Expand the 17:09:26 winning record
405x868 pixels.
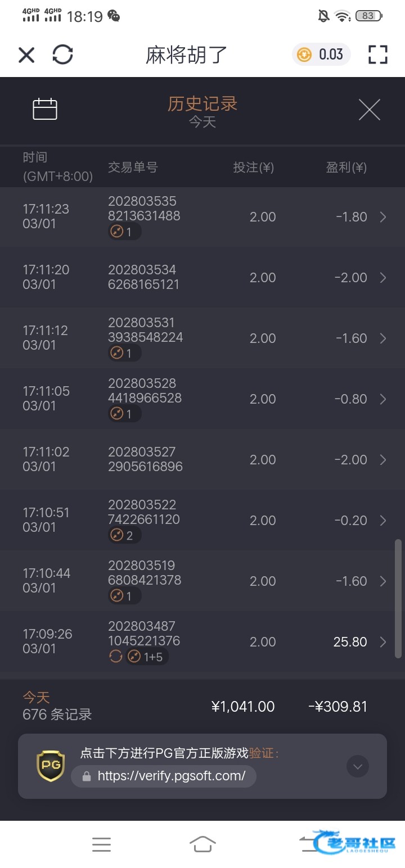tap(383, 642)
